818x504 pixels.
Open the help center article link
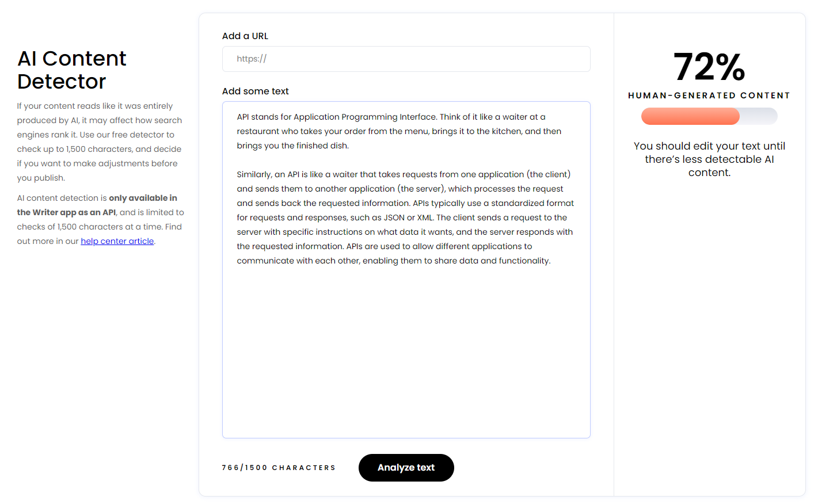click(117, 241)
